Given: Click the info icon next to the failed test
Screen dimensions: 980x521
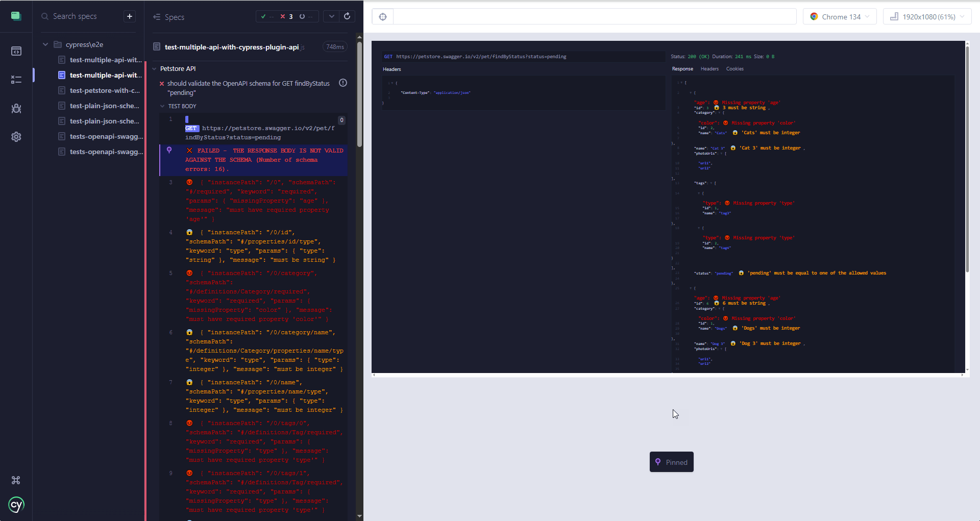Looking at the screenshot, I should 342,82.
